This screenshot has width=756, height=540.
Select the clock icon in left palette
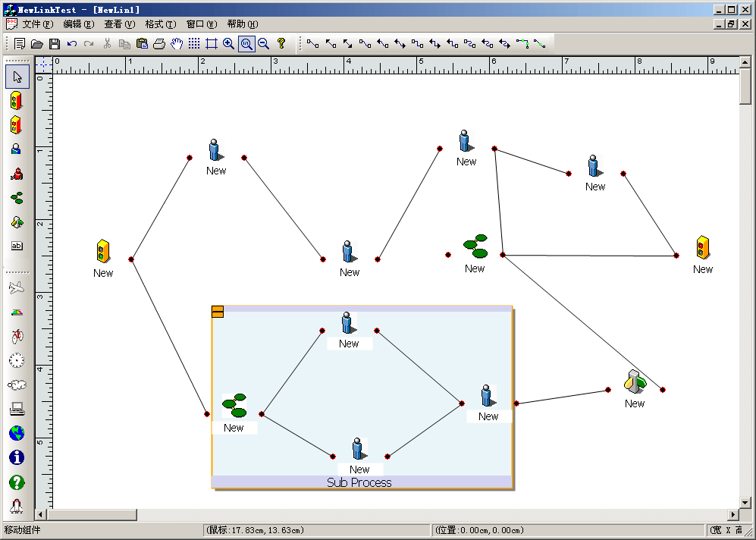coord(17,360)
